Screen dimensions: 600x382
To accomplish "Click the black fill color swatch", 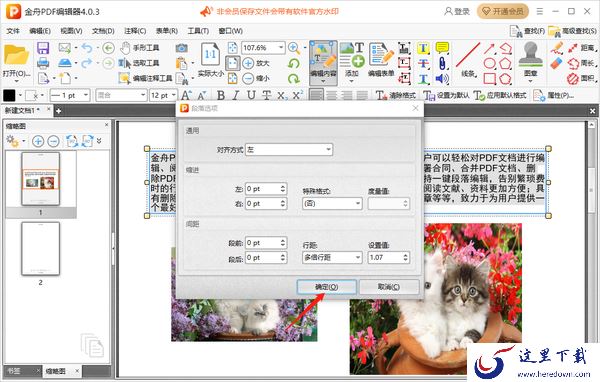I will tap(9, 95).
